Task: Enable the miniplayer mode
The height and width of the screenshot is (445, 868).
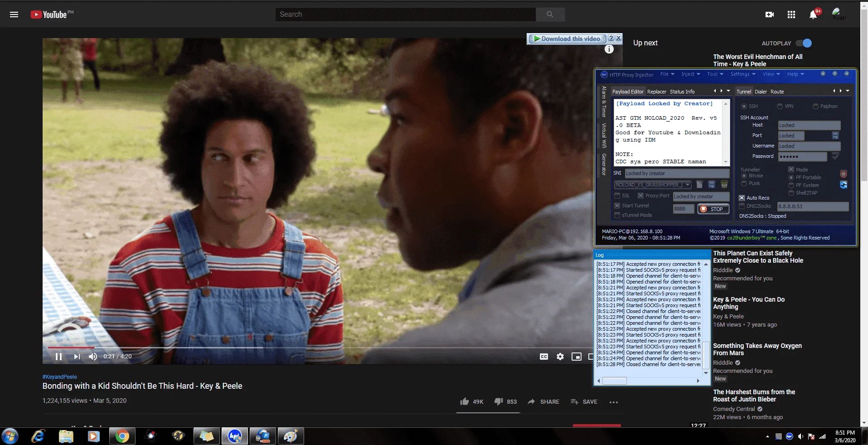Action: [577, 357]
